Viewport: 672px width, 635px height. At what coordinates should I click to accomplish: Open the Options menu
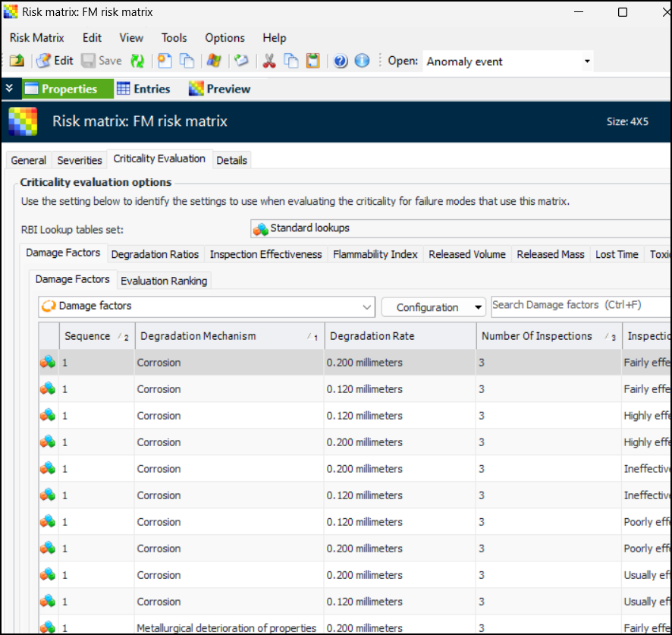tap(225, 38)
